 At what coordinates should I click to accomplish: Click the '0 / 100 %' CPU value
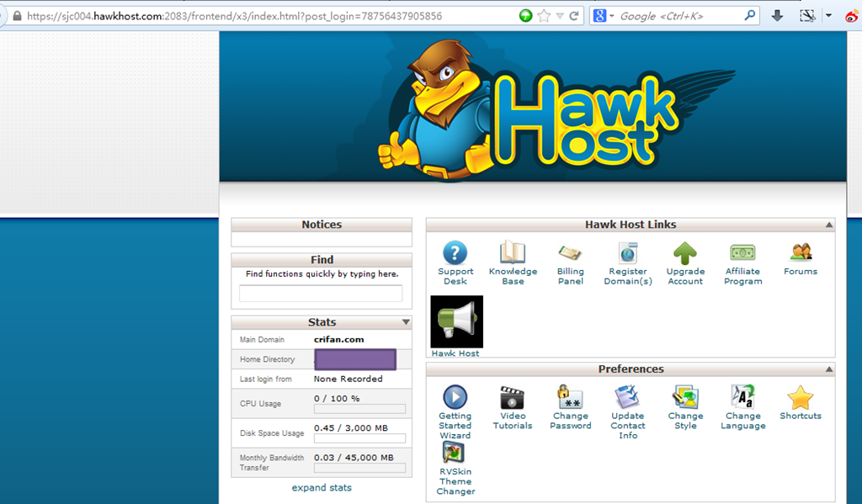337,399
